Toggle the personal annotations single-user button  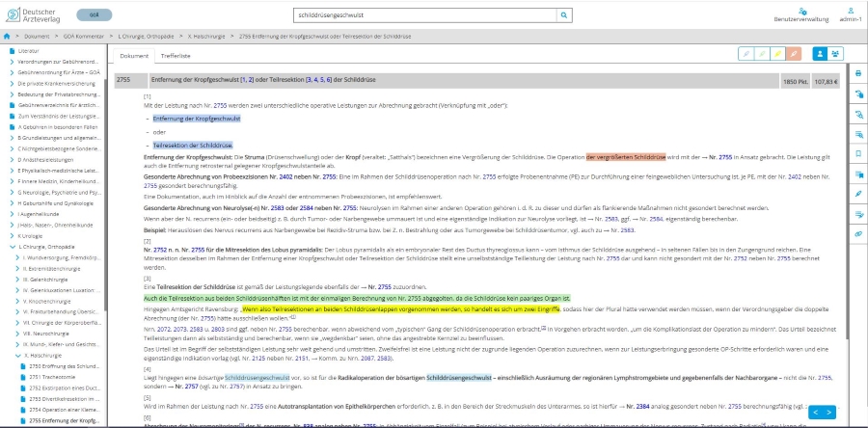[x=820, y=54]
